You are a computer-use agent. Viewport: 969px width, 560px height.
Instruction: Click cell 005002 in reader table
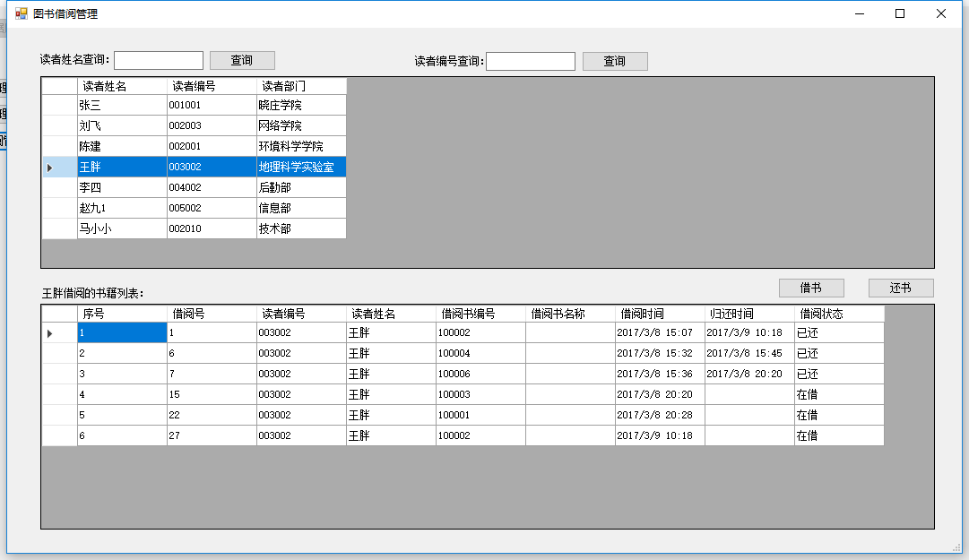pyautogui.click(x=212, y=208)
